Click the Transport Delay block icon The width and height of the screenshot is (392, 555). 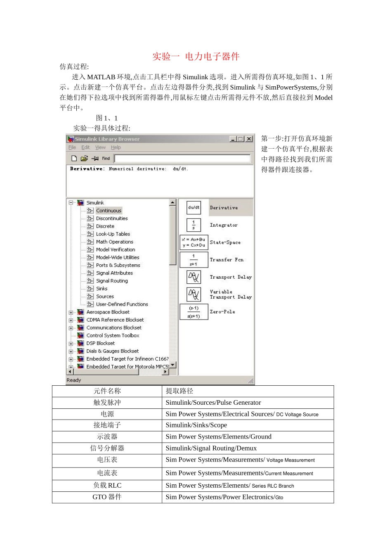[194, 277]
